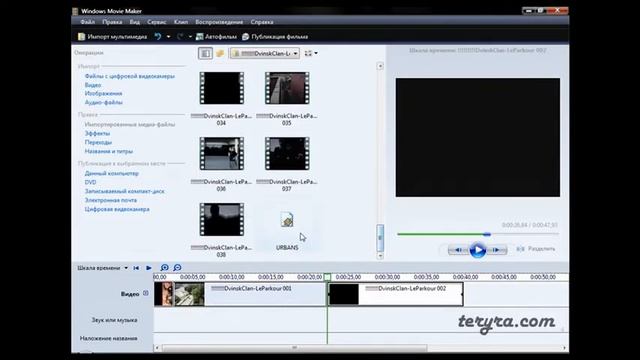Click Импорт мультимедиа toolbar button
The image size is (640, 360).
[112, 37]
